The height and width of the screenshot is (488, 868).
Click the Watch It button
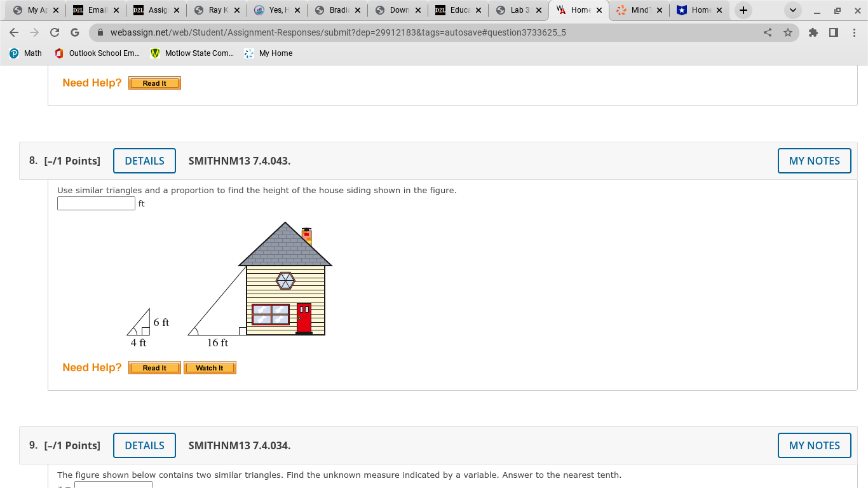coord(210,368)
